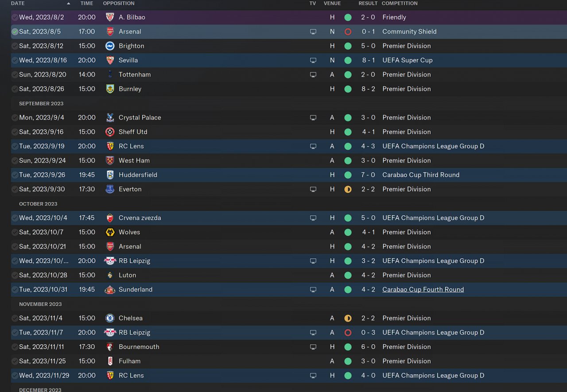Click the TV icon in Everton row
Image resolution: width=567 pixels, height=392 pixels.
pos(313,189)
